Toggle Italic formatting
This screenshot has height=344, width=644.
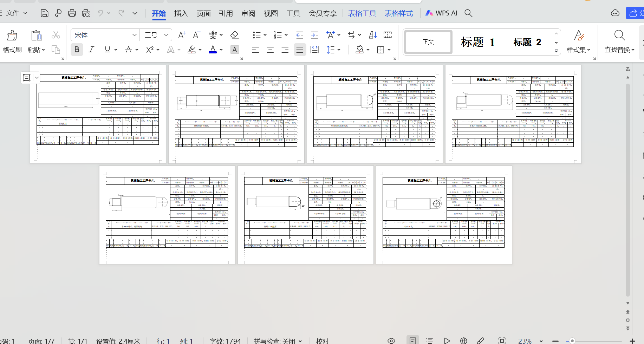[x=92, y=50]
